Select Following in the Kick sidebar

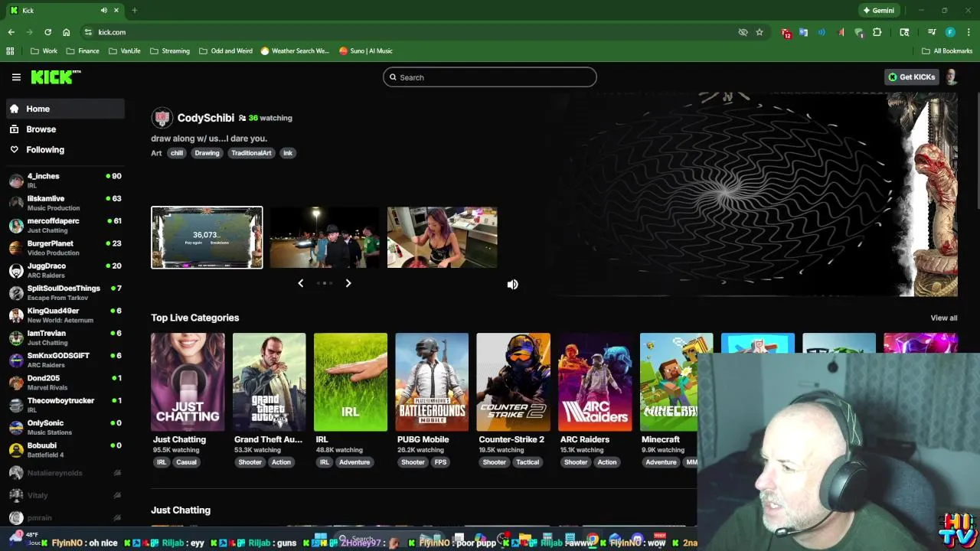[x=65, y=150]
